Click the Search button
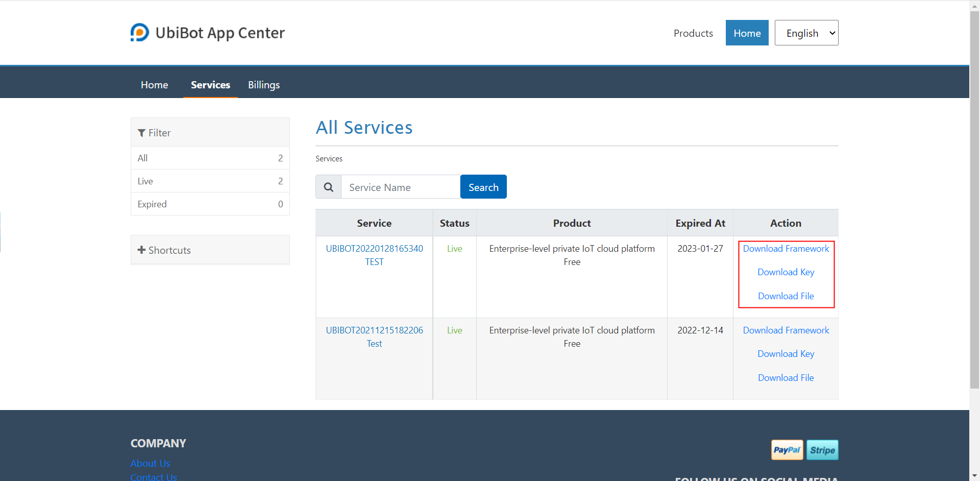 [x=483, y=187]
